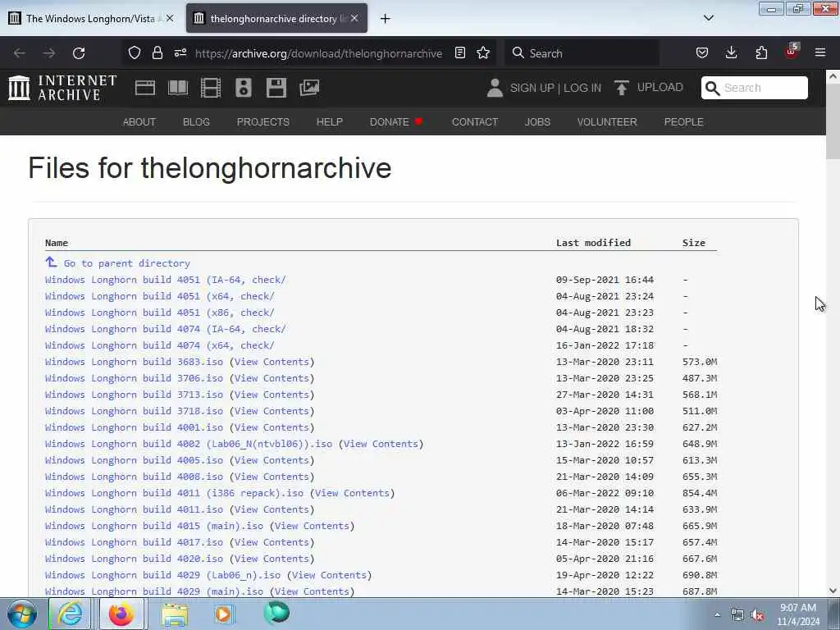
Task: Open the BLOG menu item
Action: [x=197, y=122]
